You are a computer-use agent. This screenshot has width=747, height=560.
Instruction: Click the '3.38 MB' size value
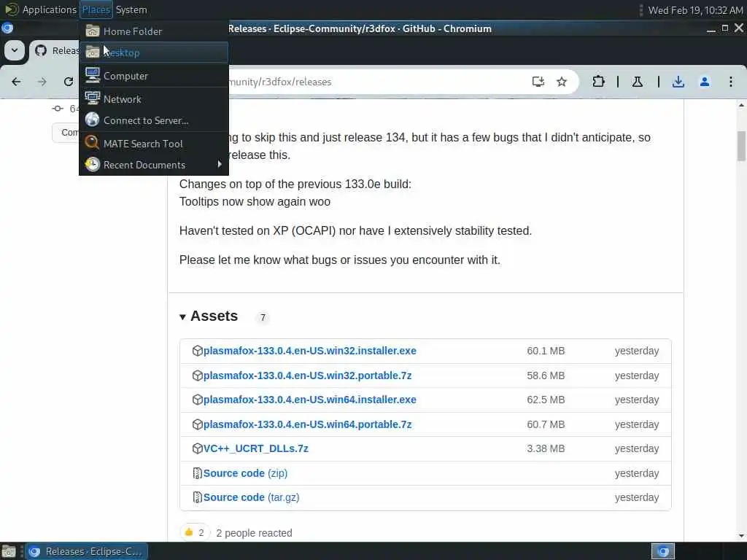coord(546,449)
